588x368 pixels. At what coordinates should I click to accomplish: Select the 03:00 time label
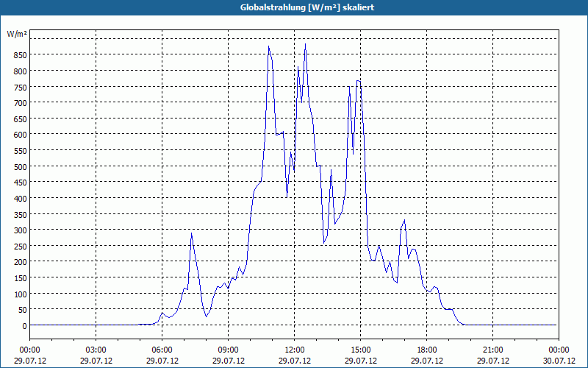pyautogui.click(x=96, y=350)
